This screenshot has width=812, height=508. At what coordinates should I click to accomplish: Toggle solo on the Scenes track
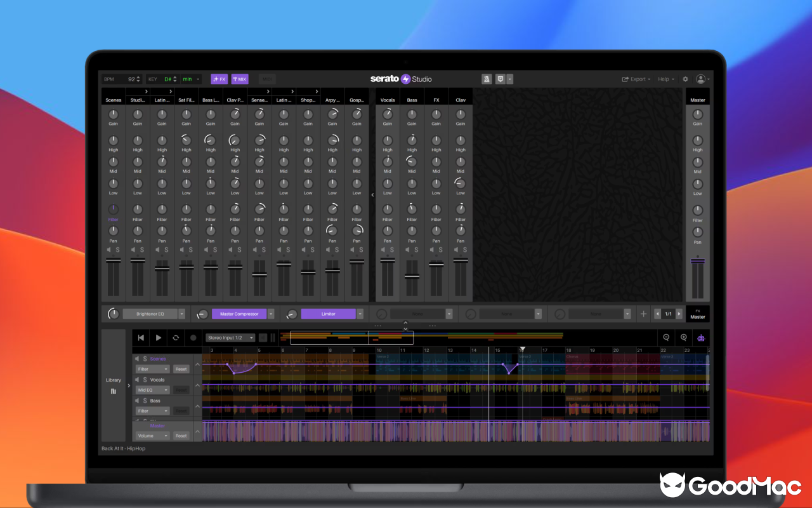point(145,359)
